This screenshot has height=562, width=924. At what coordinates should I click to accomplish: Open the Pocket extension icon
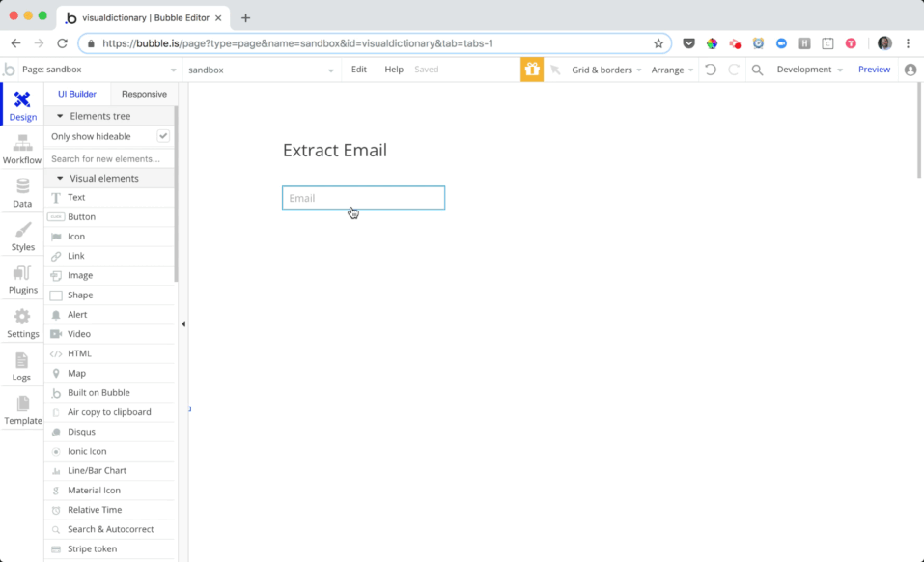[688, 43]
